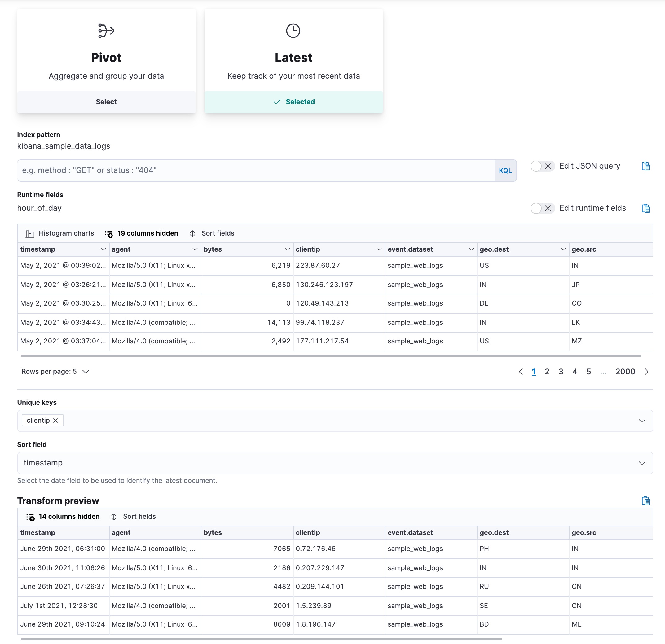
Task: Jump to page 2000 of results
Action: [x=625, y=371]
